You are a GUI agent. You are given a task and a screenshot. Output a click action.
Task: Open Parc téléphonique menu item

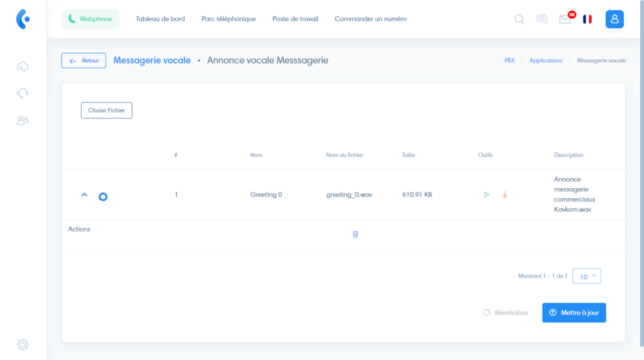(228, 19)
